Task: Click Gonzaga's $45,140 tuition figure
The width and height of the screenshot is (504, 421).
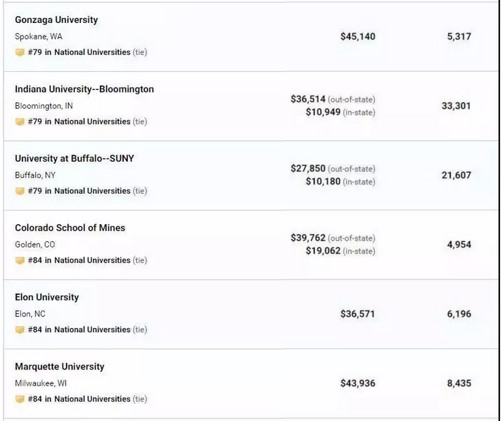Action: [357, 37]
